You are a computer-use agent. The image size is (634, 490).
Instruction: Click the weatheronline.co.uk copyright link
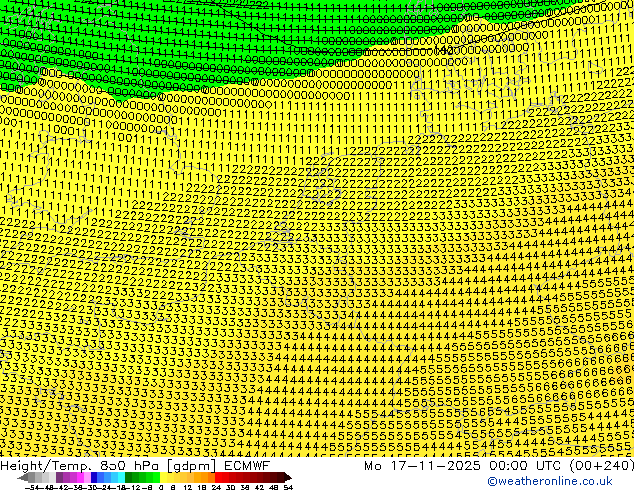[x=550, y=481]
